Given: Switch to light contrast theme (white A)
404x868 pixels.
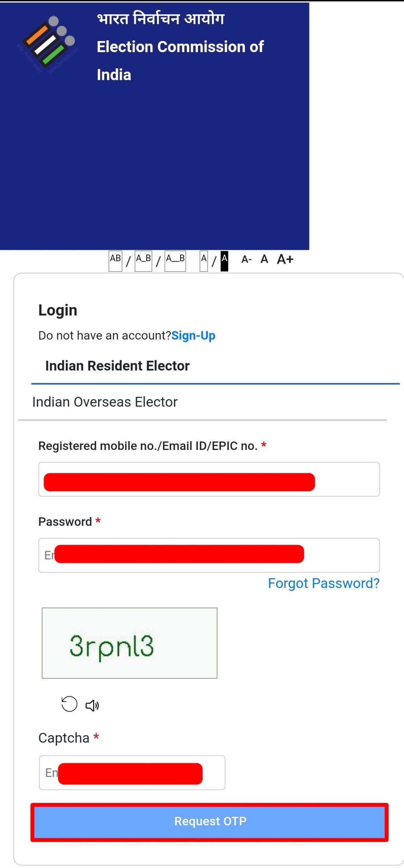Looking at the screenshot, I should pyautogui.click(x=204, y=261).
